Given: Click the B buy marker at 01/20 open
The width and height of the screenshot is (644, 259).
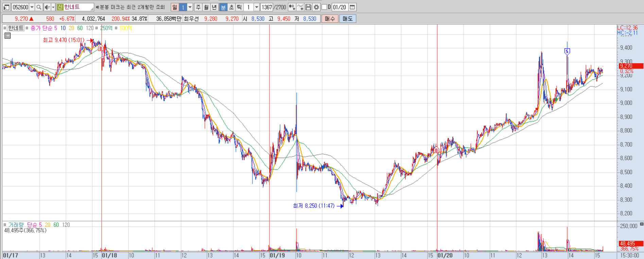Looking at the screenshot, I should pyautogui.click(x=436, y=150).
